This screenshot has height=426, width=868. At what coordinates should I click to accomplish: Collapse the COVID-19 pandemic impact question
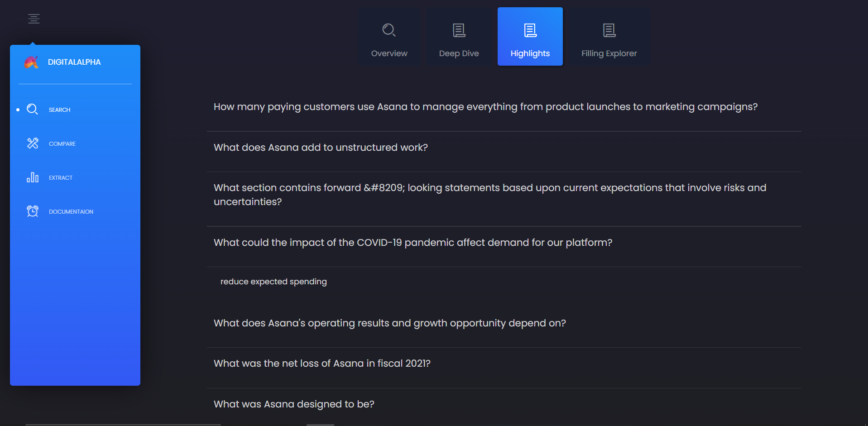click(x=504, y=243)
